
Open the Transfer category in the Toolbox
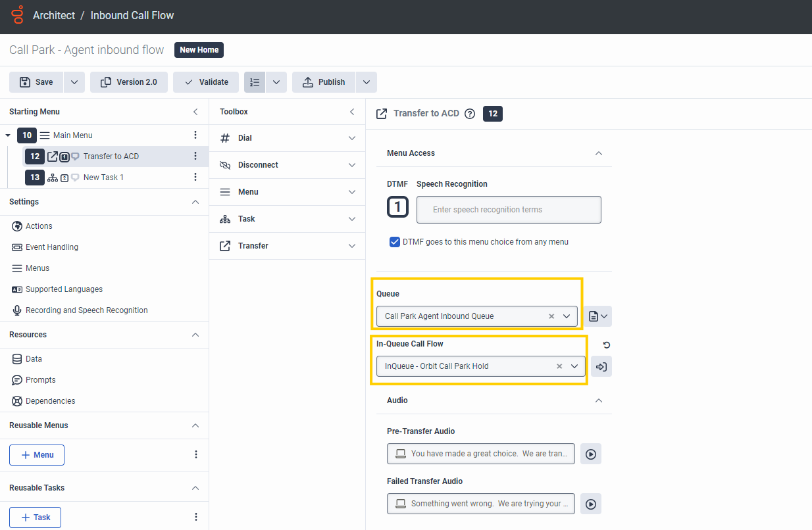[287, 245]
